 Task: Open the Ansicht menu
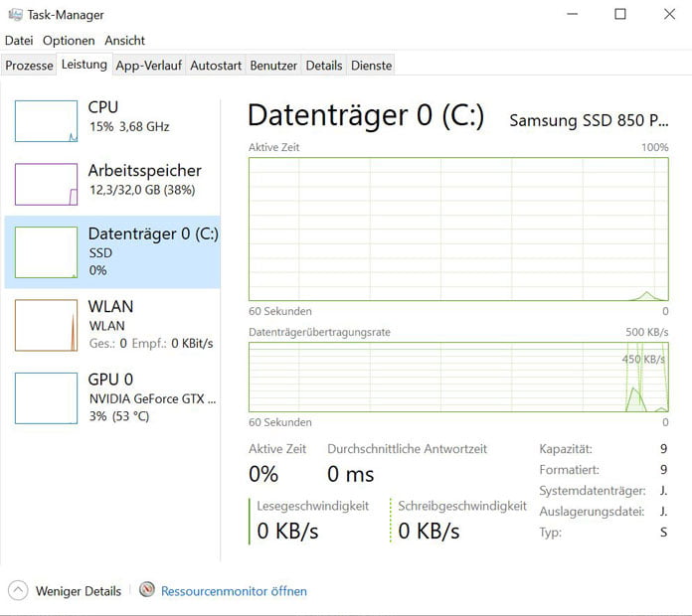pos(125,41)
